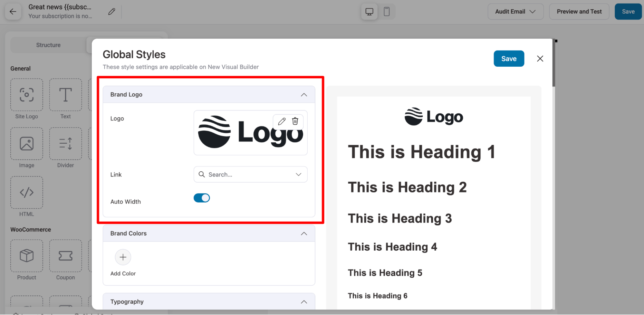Viewport: 644px width, 315px height.
Task: Edit the brand logo image
Action: click(282, 121)
